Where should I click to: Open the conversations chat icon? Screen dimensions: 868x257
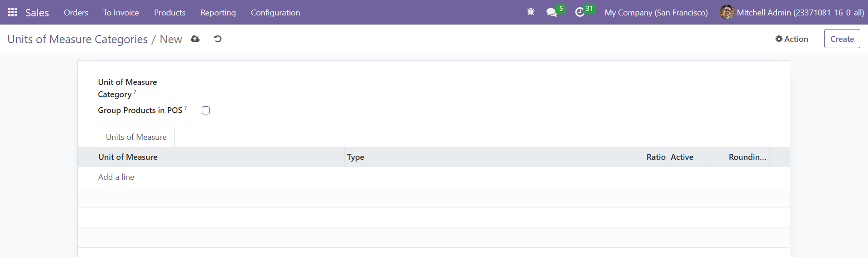(552, 12)
